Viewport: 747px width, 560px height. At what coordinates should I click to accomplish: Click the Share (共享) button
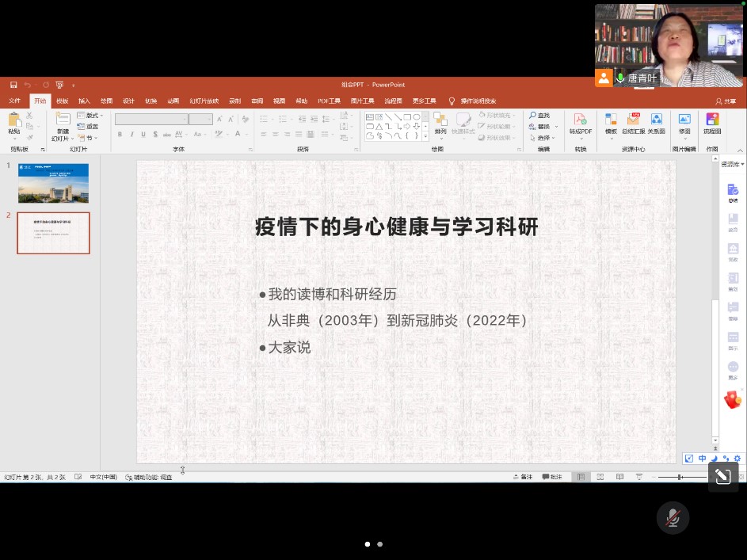726,101
